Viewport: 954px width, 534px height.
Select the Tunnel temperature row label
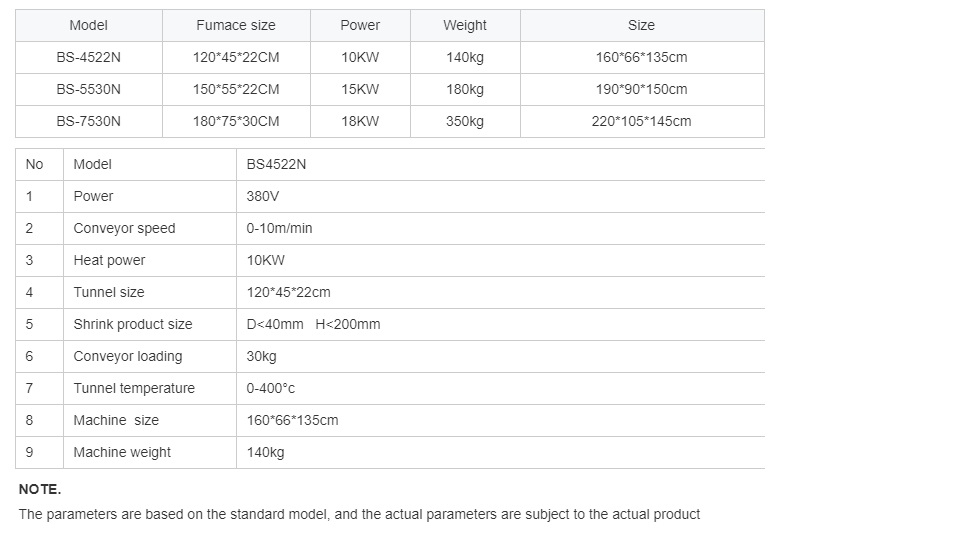[x=134, y=388]
